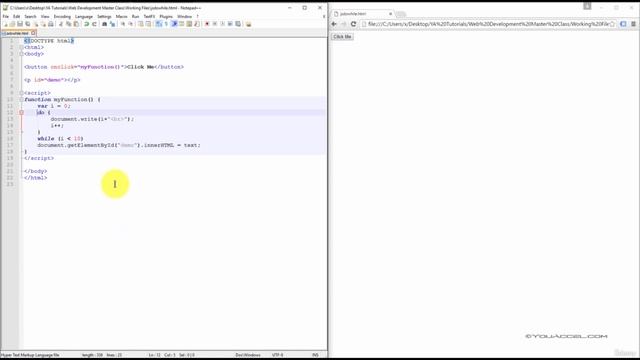Viewport: 640px width, 360px height.
Task: Toggle Show All Characters icon
Action: coord(166,24)
